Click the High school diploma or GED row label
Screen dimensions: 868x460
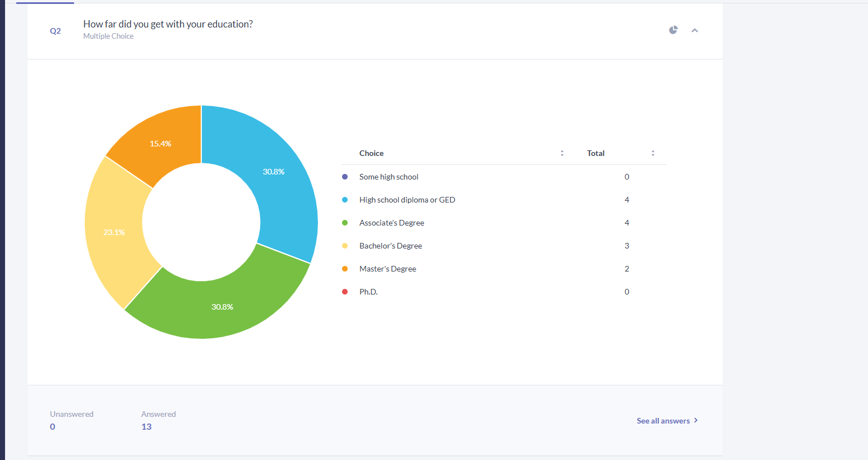coord(407,200)
